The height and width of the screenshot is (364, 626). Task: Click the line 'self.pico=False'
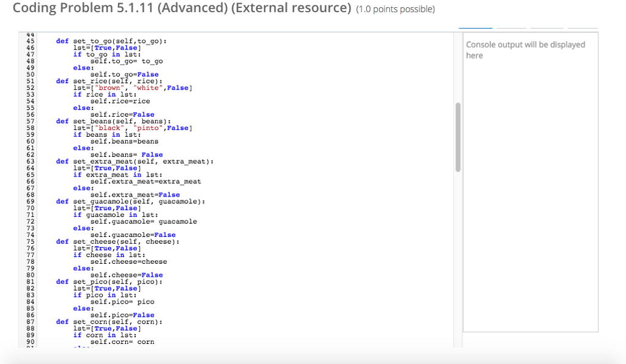122,315
